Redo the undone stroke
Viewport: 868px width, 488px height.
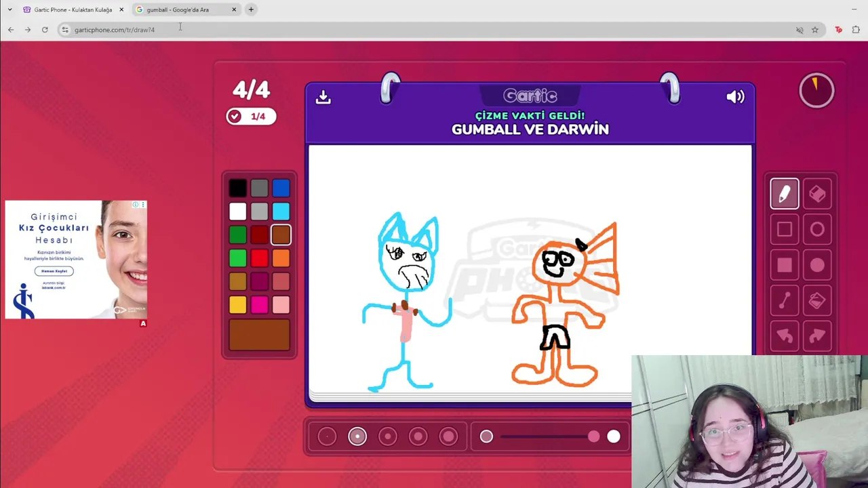817,336
